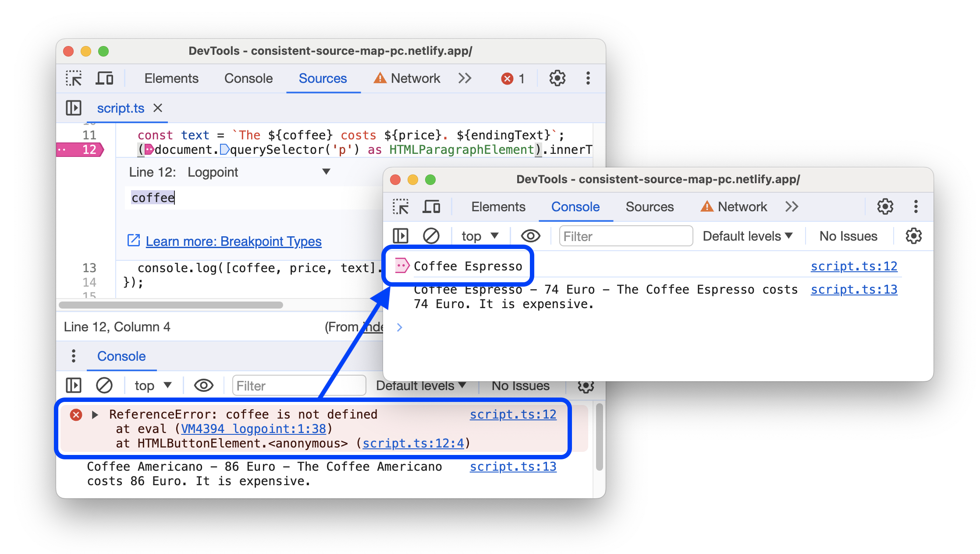Click the clear console icon in front window
This screenshot has width=980, height=554.
(430, 236)
